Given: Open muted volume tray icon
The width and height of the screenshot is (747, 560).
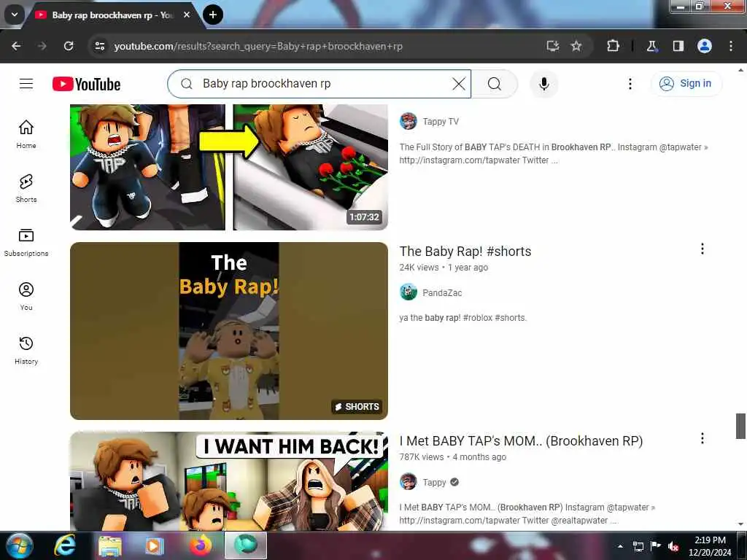Looking at the screenshot, I should (x=673, y=546).
